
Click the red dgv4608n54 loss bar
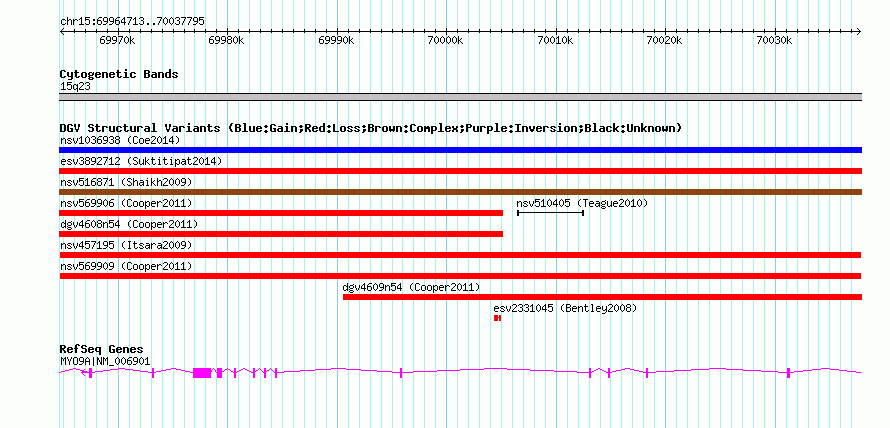pos(281,234)
